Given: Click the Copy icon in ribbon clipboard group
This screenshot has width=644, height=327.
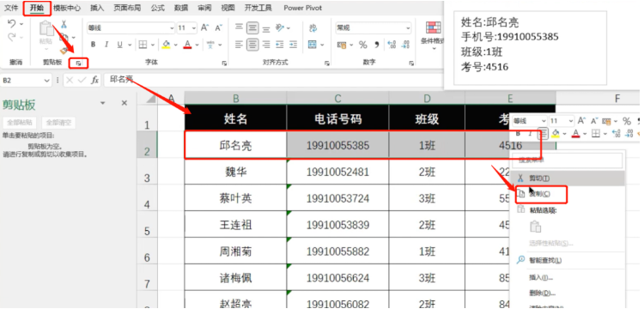Looking at the screenshot, I should pyautogui.click(x=64, y=38).
